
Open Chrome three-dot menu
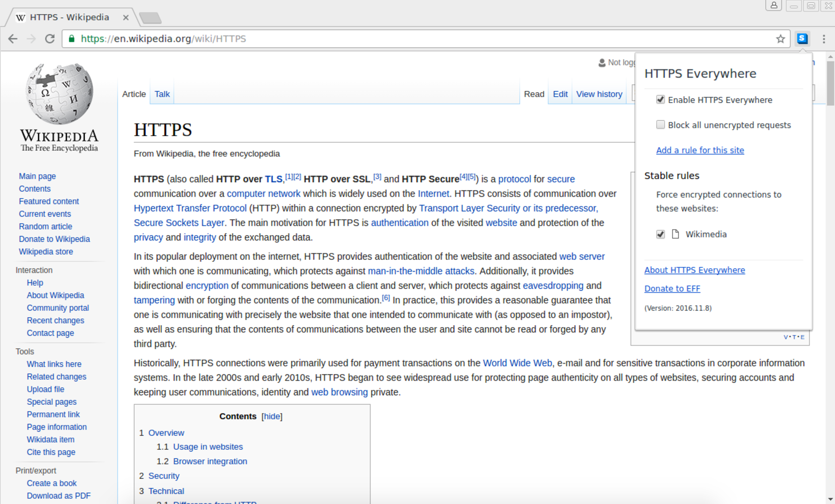tap(824, 39)
